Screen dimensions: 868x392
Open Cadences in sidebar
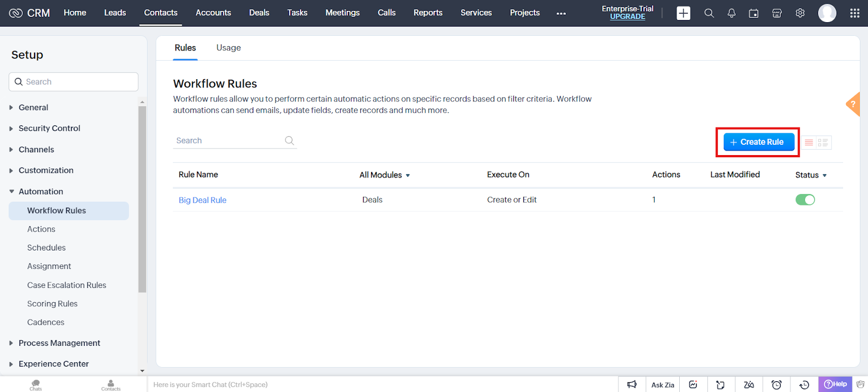click(x=46, y=322)
